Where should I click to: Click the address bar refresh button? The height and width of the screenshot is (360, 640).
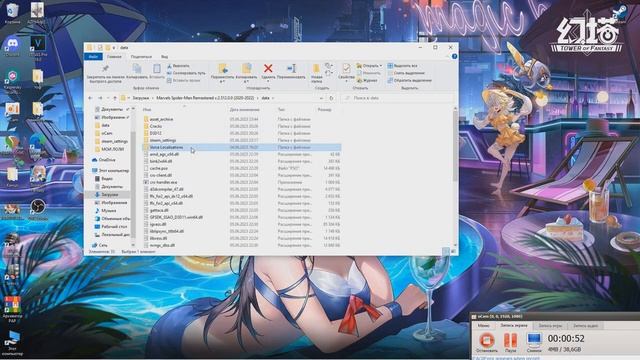(331, 98)
